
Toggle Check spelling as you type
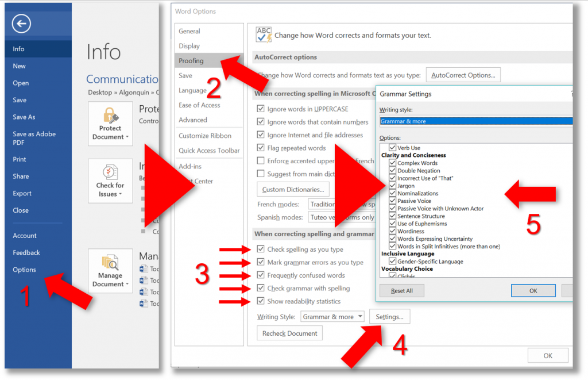click(x=261, y=249)
